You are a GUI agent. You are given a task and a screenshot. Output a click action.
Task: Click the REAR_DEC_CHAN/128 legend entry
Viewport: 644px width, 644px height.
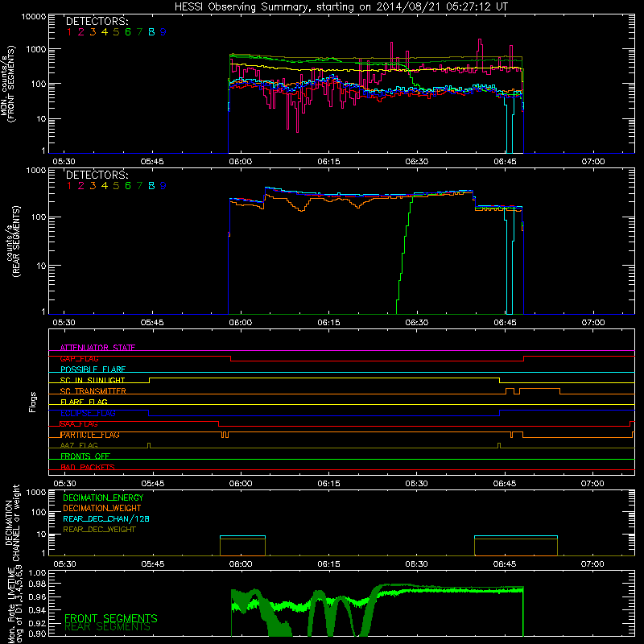pyautogui.click(x=106, y=518)
